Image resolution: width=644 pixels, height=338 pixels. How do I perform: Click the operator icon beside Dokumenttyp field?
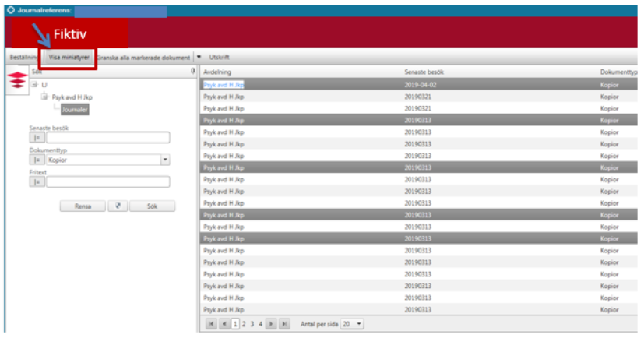click(37, 160)
